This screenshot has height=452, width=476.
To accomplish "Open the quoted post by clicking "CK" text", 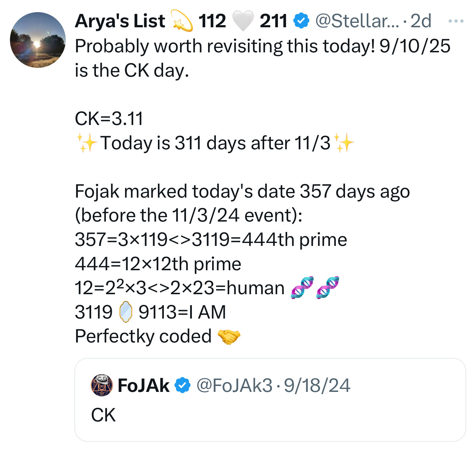I will (103, 415).
